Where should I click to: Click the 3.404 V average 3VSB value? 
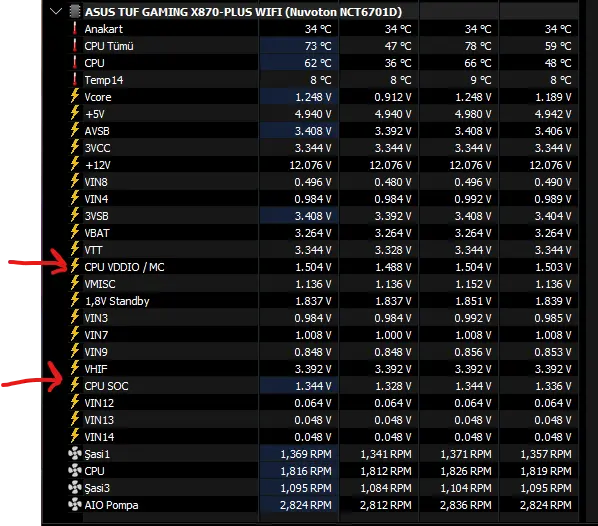(x=553, y=216)
